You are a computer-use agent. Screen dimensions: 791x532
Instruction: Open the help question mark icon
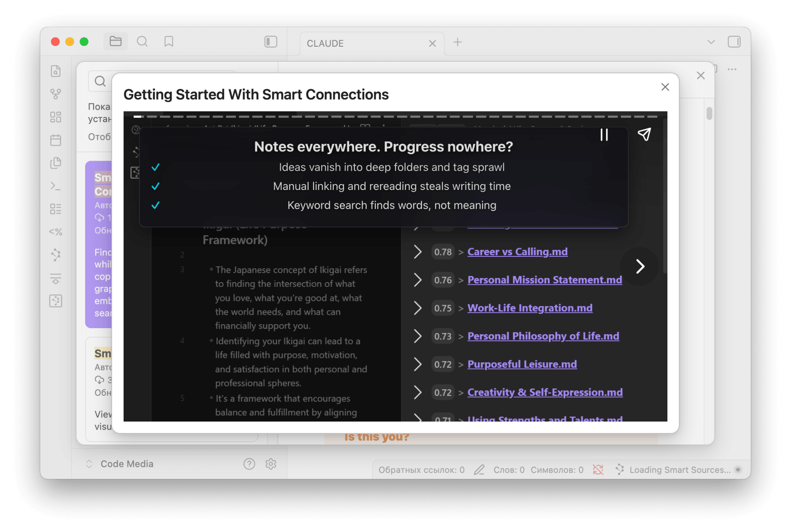click(x=249, y=464)
